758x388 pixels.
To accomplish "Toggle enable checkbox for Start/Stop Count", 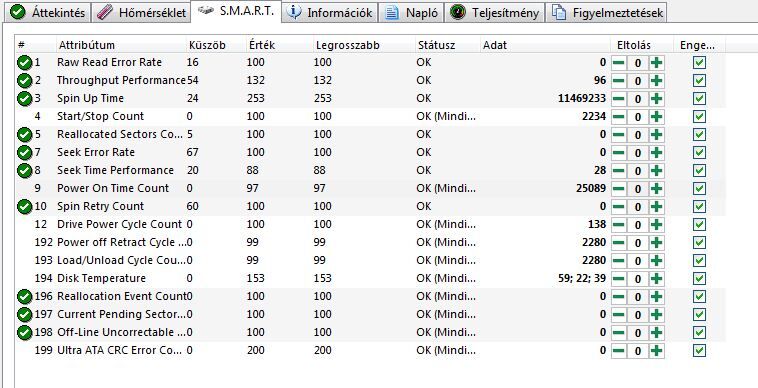I will 699,116.
